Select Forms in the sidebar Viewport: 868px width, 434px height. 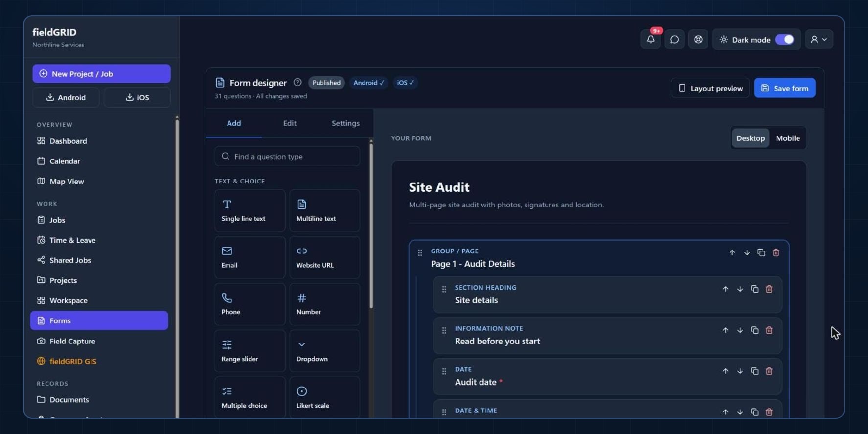click(x=99, y=320)
